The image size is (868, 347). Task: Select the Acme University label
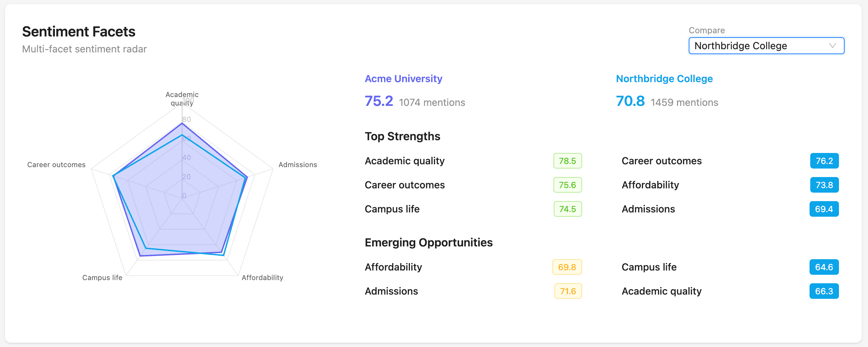(x=403, y=79)
